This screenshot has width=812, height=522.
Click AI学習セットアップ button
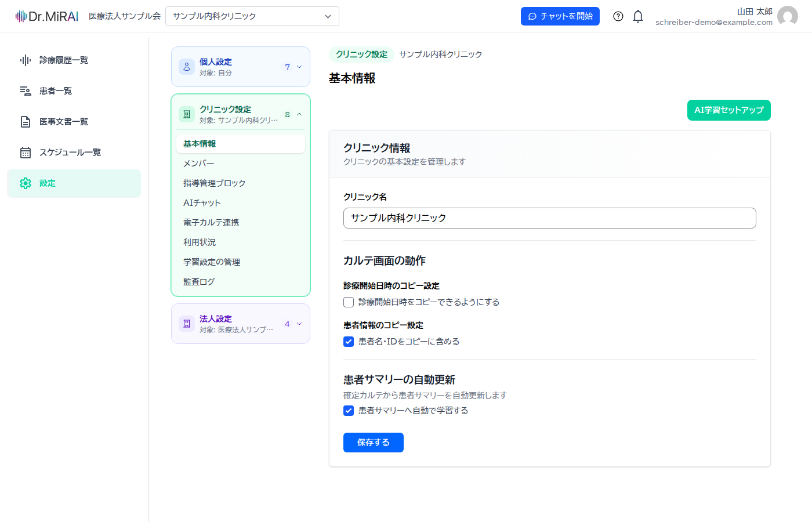[729, 110]
